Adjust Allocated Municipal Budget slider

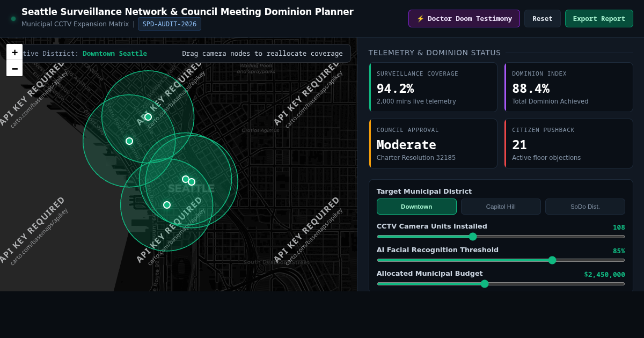[x=501, y=284]
